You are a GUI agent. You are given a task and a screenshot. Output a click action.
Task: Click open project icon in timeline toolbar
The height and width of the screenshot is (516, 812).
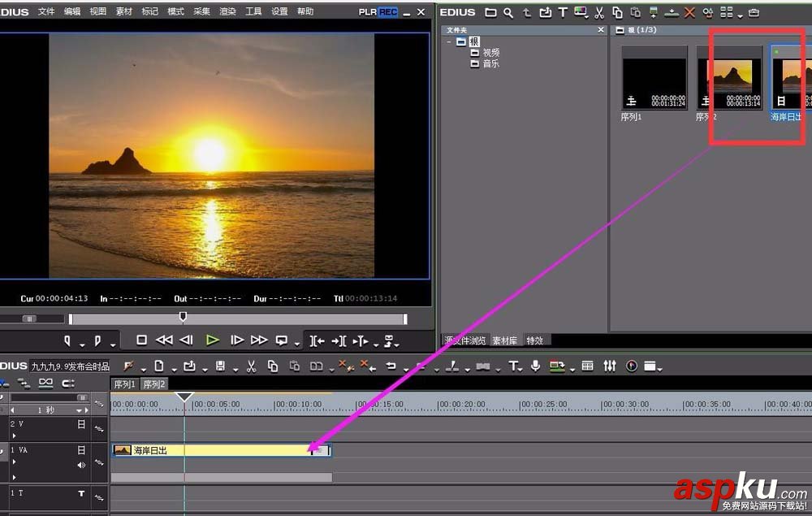189,366
